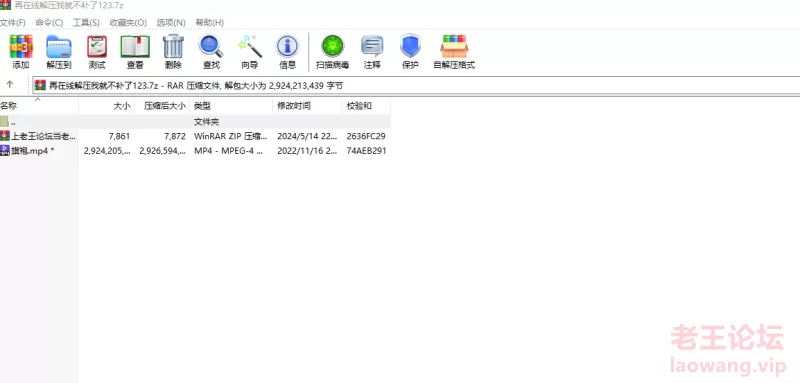Open the 查看 (View) book icon
This screenshot has height=383, width=800.
coord(135,46)
